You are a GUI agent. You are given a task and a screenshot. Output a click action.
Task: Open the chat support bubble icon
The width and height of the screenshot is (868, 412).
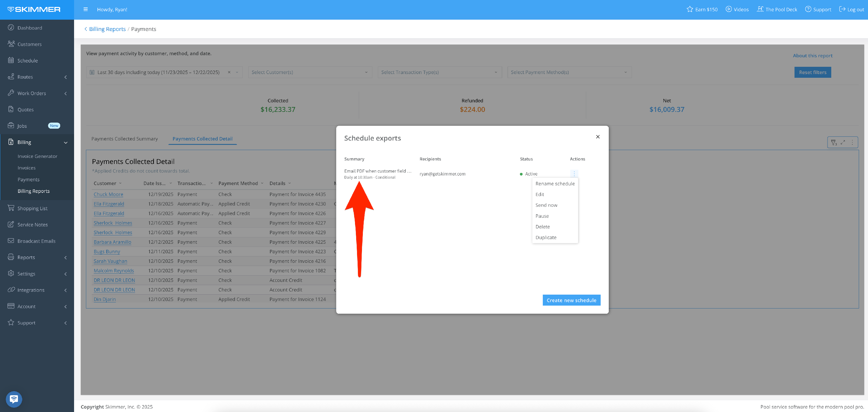(14, 399)
